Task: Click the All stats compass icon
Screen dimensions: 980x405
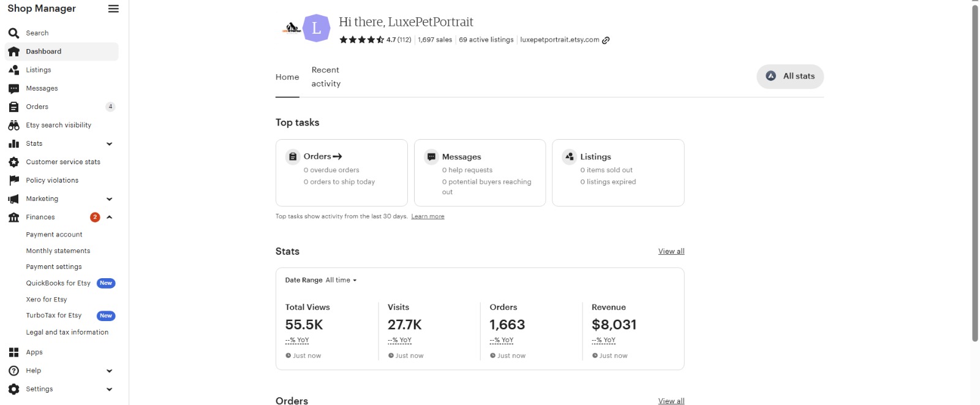Action: click(771, 76)
